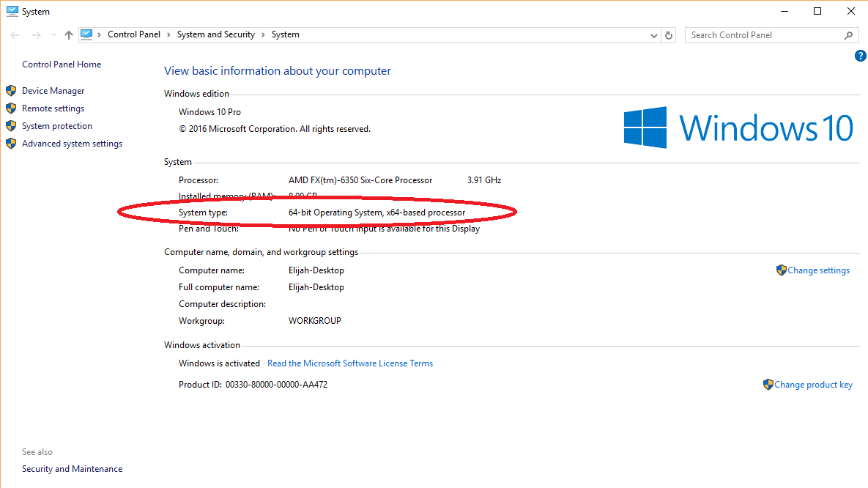Close the System window
Image resolution: width=868 pixels, height=488 pixels.
851,11
